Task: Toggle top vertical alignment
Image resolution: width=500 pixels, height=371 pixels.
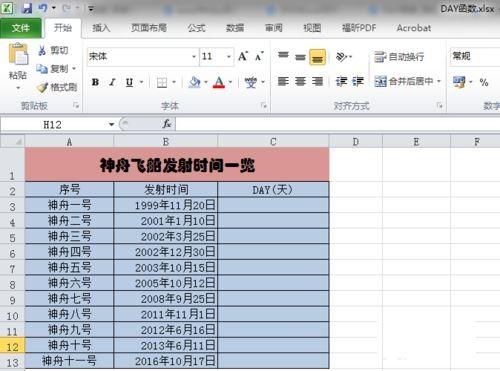Action: (x=283, y=56)
